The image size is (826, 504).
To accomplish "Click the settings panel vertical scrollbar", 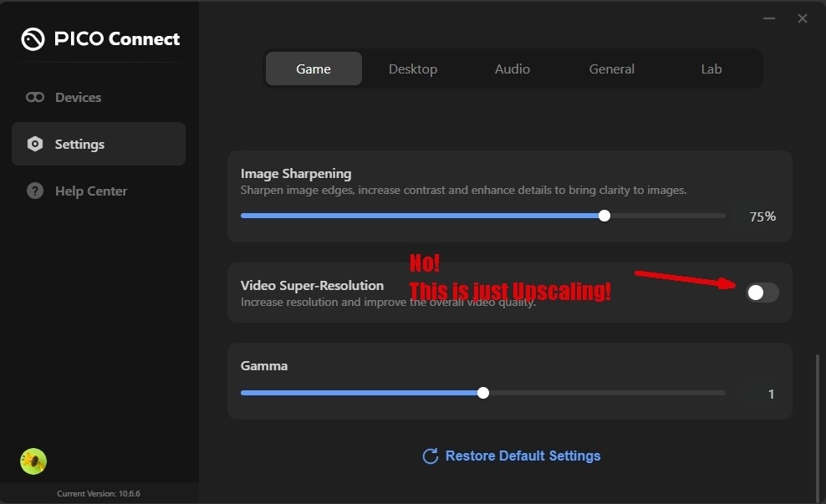I will (818, 427).
